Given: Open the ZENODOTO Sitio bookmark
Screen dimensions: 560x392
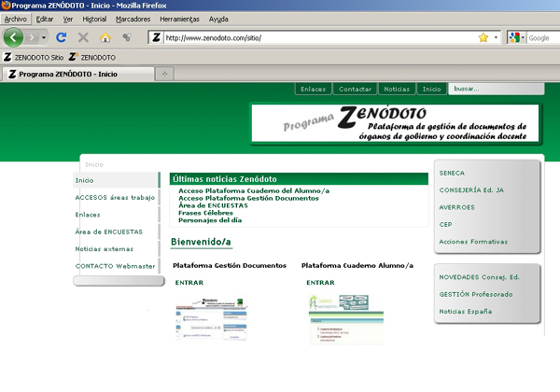Looking at the screenshot, I should [34, 57].
